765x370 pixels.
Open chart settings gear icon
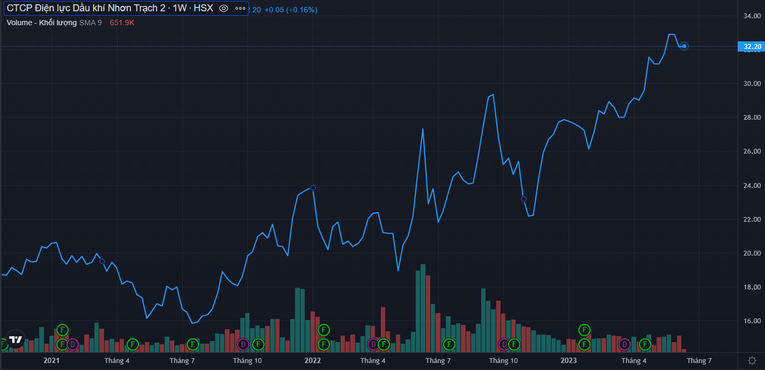pyautogui.click(x=752, y=361)
